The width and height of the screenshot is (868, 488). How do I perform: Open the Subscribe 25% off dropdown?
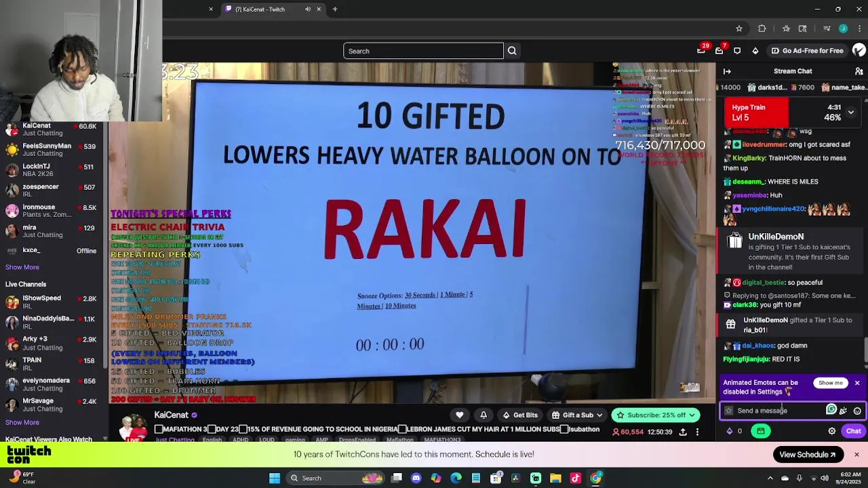[656, 415]
